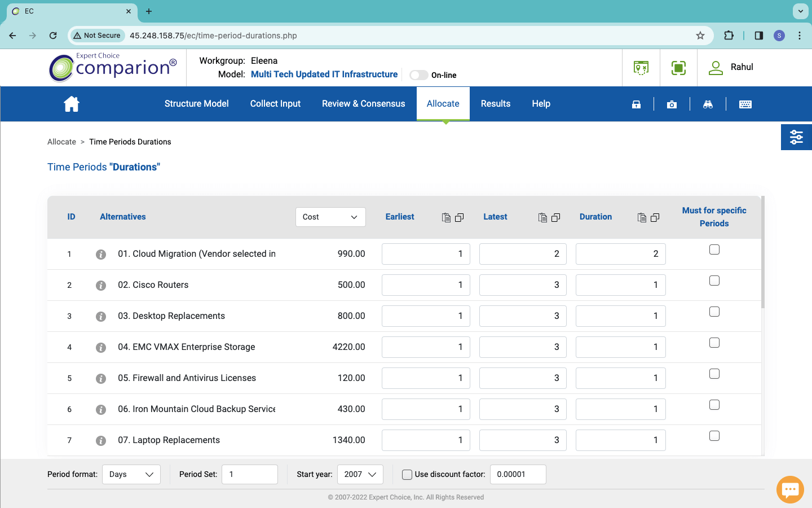812x508 pixels.
Task: Show info for 01. Cloud Migration
Action: coord(101,255)
